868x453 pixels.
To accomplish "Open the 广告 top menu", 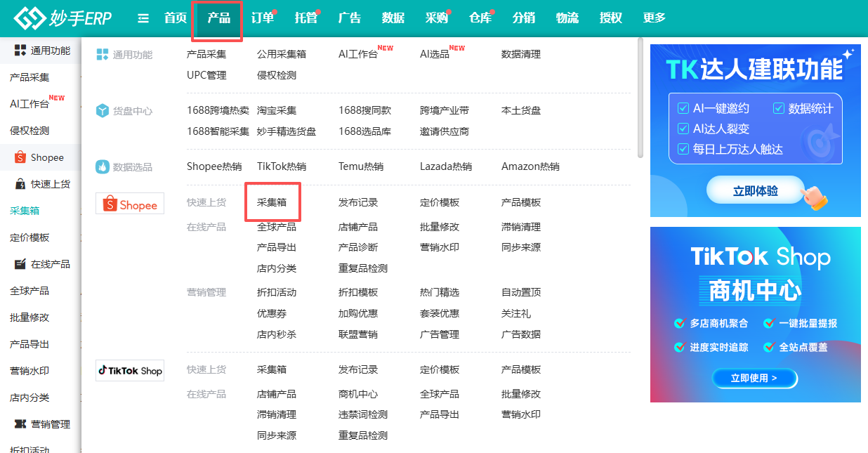I will (350, 18).
